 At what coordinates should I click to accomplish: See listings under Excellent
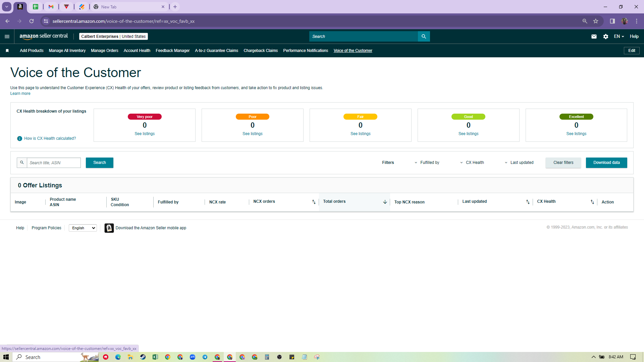pyautogui.click(x=576, y=134)
